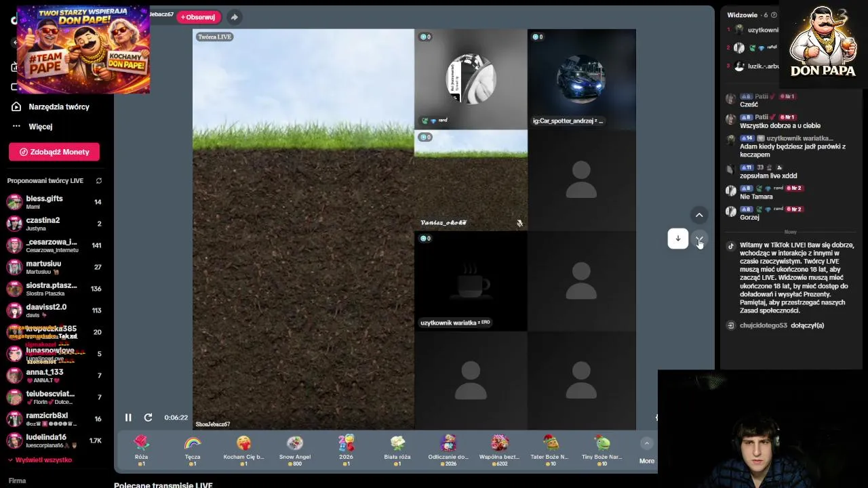Click the Obserwuj follow button
The width and height of the screenshot is (868, 488).
[x=198, y=17]
